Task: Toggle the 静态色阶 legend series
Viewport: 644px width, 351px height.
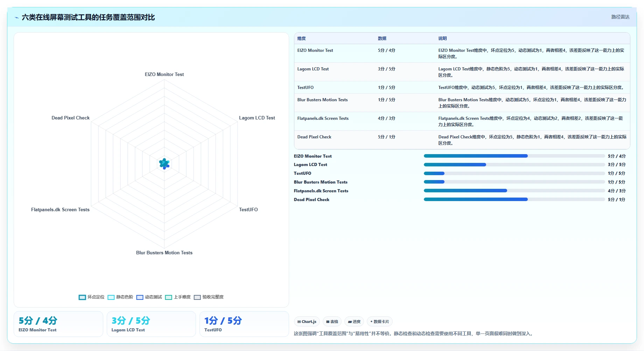Action: (x=120, y=297)
